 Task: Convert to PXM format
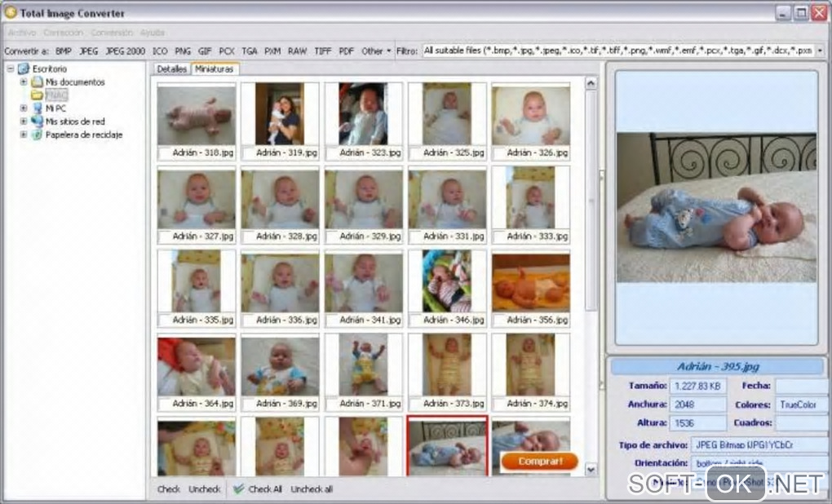point(272,51)
